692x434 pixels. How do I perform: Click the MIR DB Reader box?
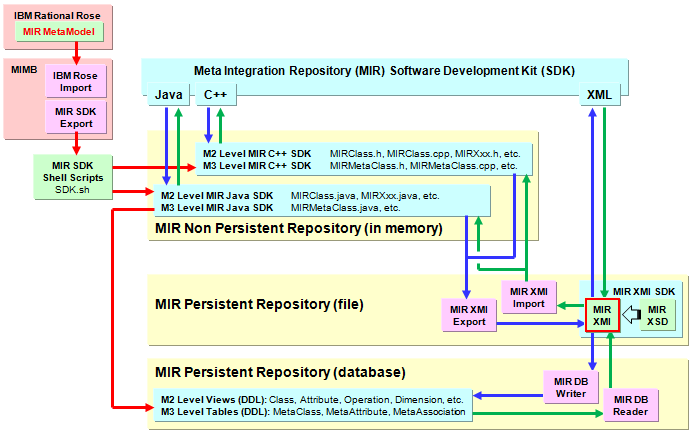[631, 405]
